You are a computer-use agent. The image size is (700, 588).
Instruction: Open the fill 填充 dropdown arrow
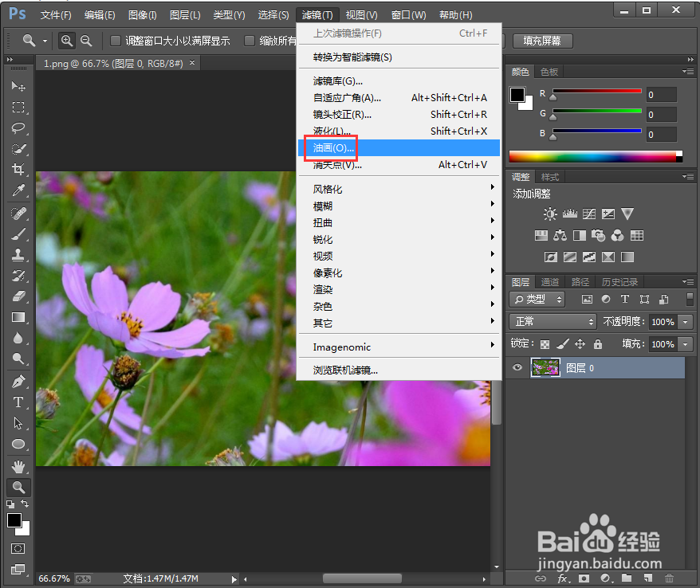tap(686, 344)
